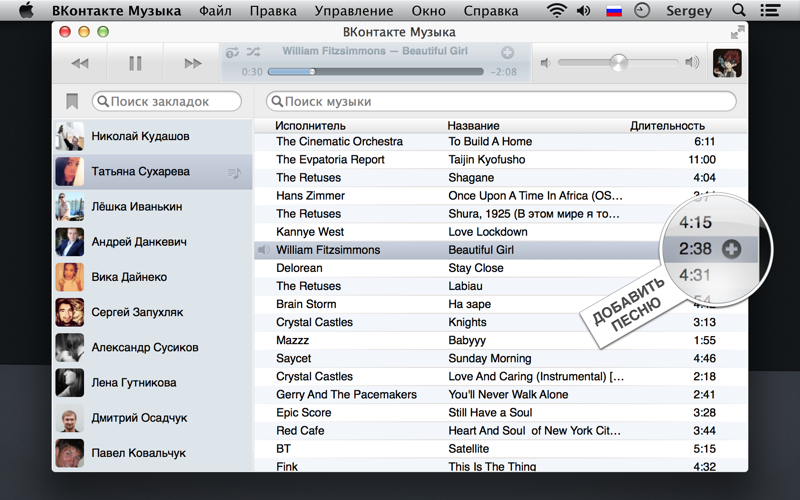Image resolution: width=800 pixels, height=500 pixels.
Task: Click the volume slider knob
Action: (618, 63)
